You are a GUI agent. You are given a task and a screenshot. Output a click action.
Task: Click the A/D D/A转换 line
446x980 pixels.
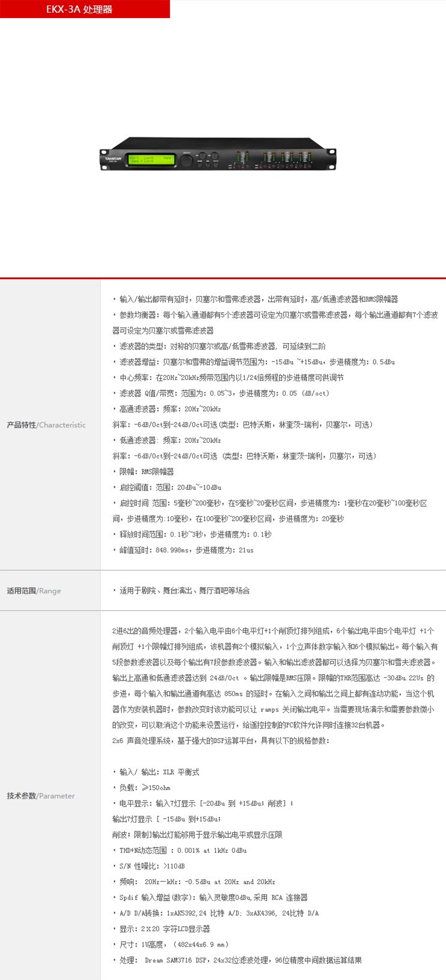[x=216, y=913]
